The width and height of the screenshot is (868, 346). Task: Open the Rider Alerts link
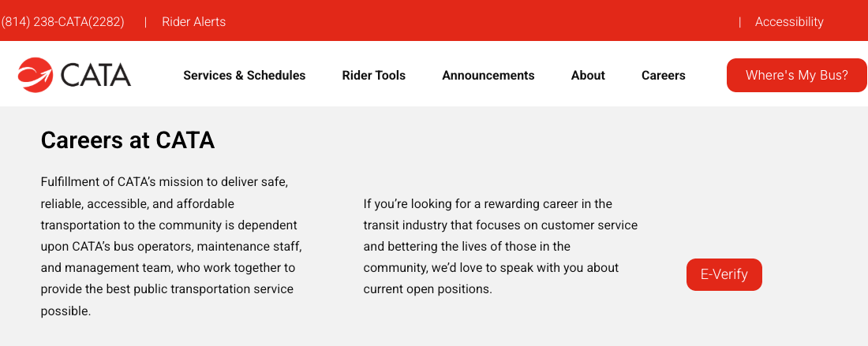click(194, 22)
